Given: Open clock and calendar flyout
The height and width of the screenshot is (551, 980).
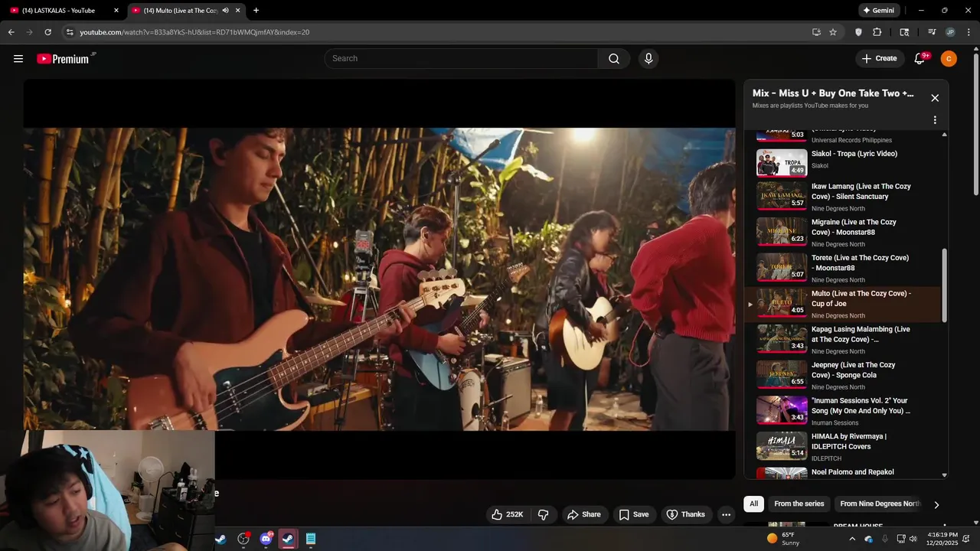Looking at the screenshot, I should pos(942,539).
